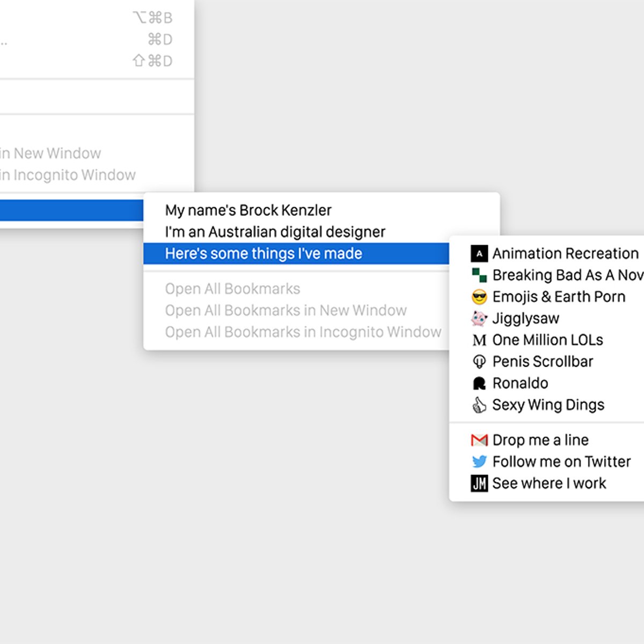Click the pink Jigglypuff icon

[479, 318]
